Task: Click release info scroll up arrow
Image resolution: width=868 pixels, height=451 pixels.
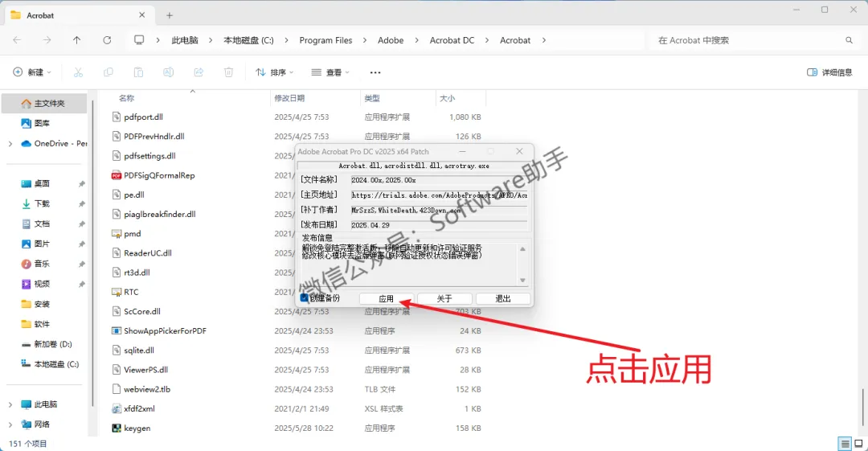Action: pyautogui.click(x=522, y=249)
